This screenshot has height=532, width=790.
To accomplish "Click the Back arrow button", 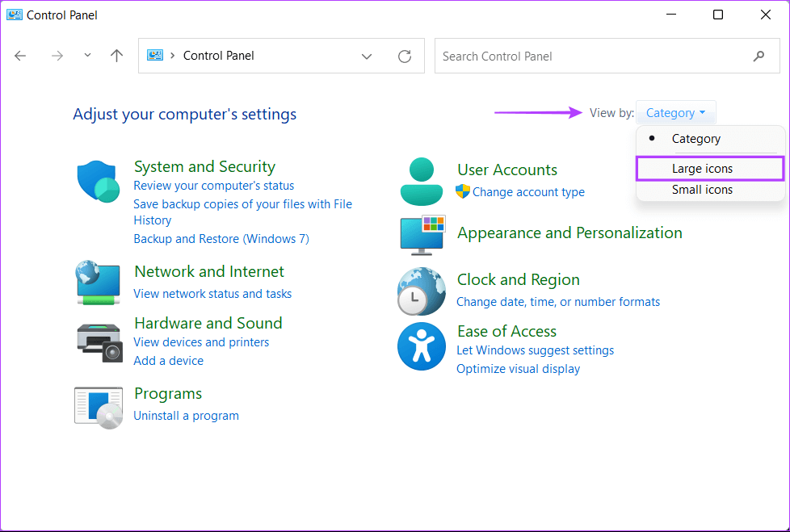I will (x=20, y=56).
